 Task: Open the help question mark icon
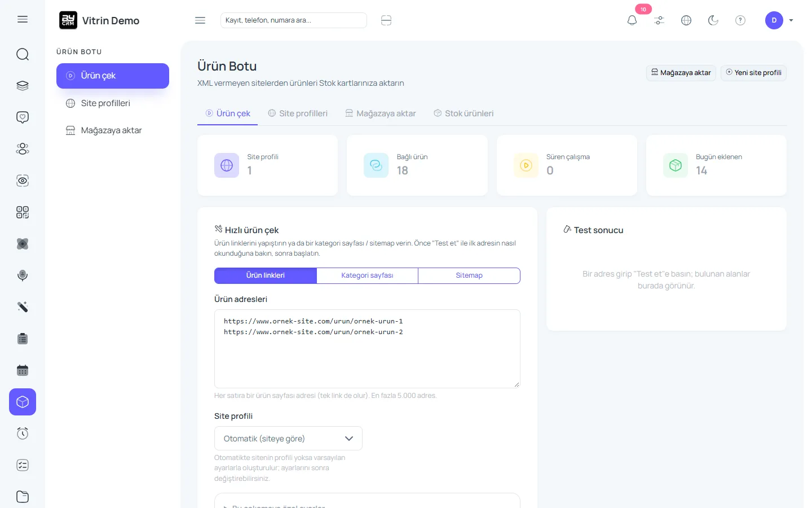[740, 20]
